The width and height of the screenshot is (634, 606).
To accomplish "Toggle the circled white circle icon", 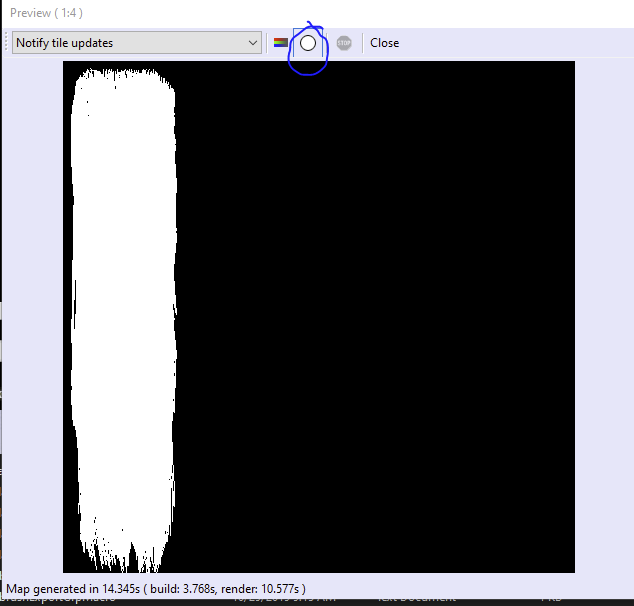I will pos(308,43).
